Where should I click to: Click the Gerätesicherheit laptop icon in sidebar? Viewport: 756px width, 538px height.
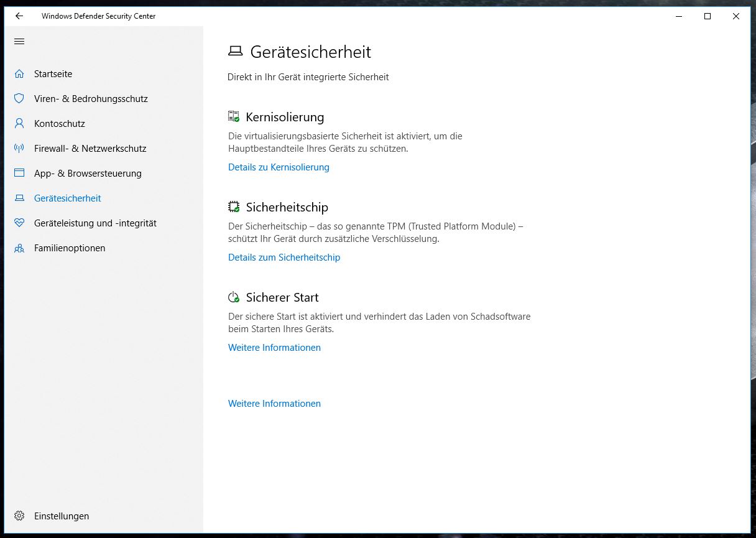tap(19, 198)
